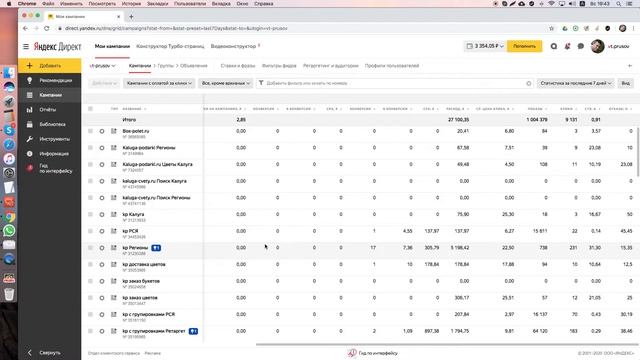Viewport: 640px width, 360px height.
Task: Open campaign link kp PCЯ
Action: click(x=131, y=231)
